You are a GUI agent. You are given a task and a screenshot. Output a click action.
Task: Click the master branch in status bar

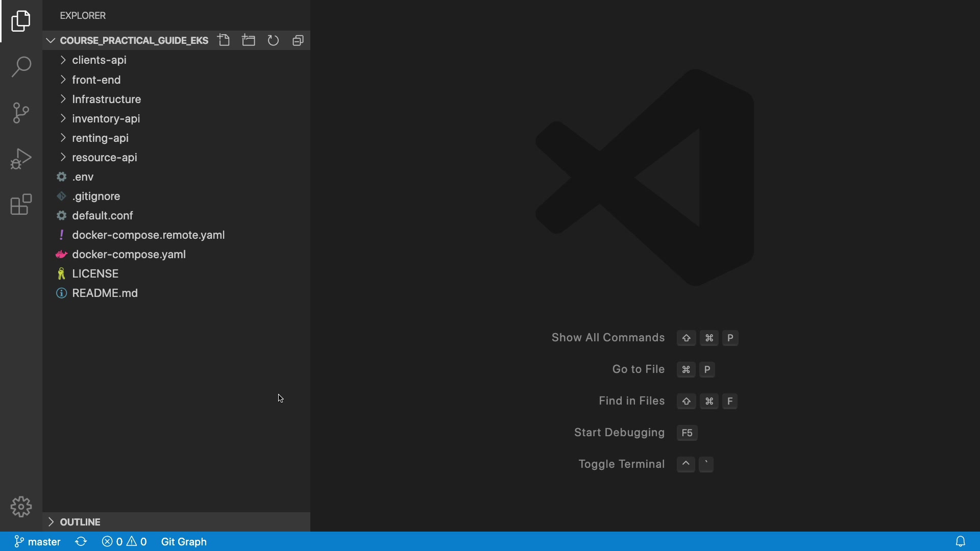(38, 541)
